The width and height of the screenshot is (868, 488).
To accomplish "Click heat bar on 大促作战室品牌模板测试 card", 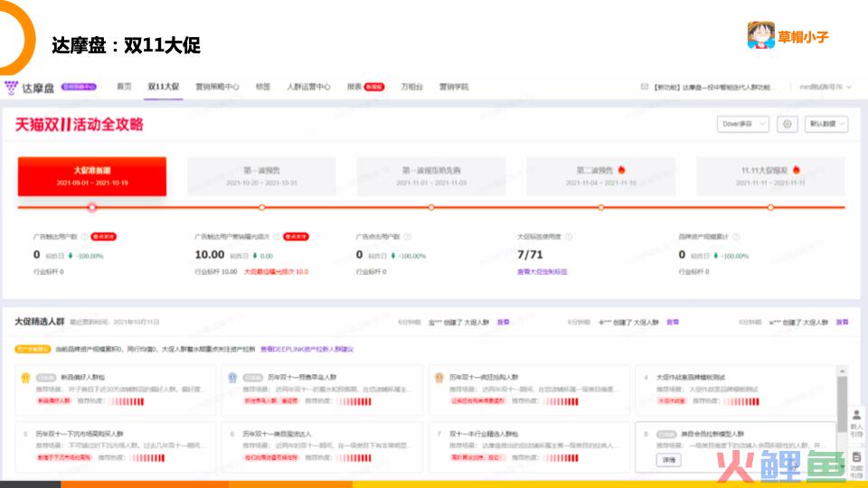I will [741, 401].
